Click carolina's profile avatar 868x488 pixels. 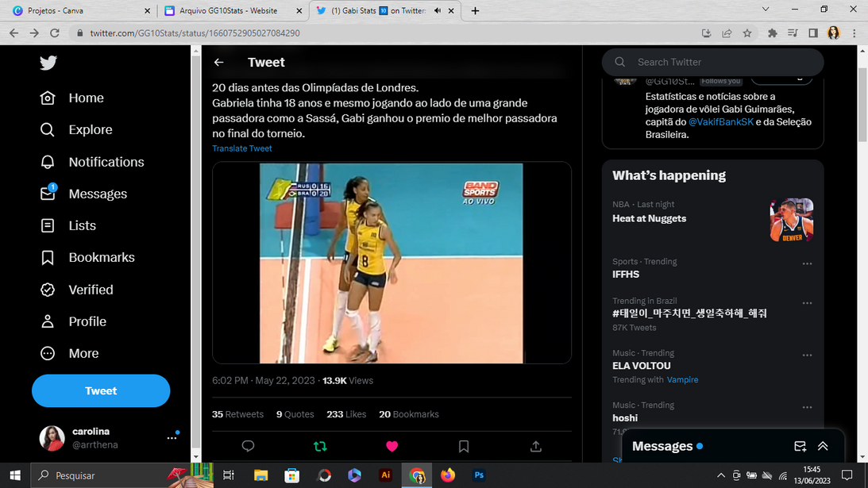click(52, 438)
